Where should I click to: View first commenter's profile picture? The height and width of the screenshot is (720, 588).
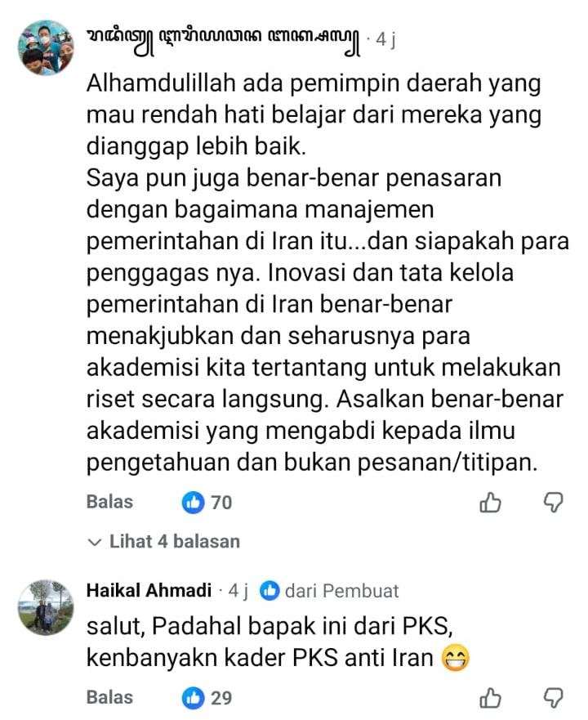(x=46, y=47)
